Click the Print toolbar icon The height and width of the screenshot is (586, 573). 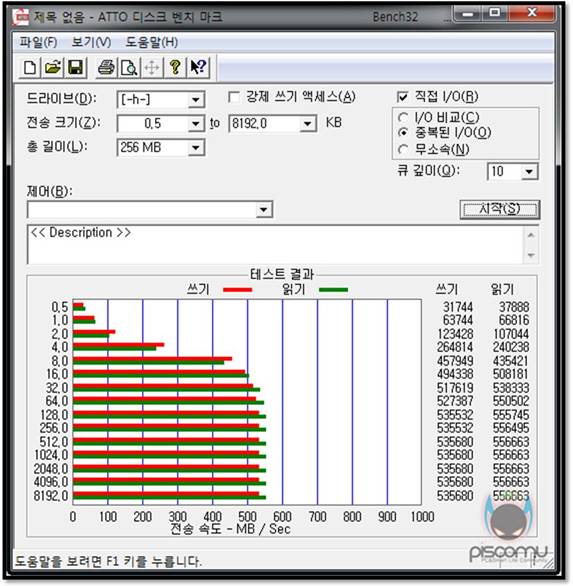pyautogui.click(x=106, y=68)
